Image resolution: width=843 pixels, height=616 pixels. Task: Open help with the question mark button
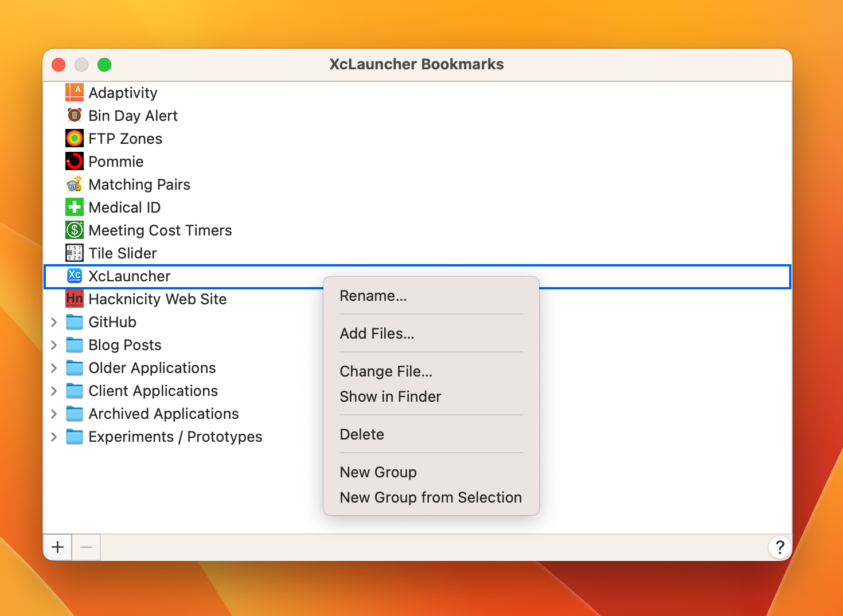point(779,547)
